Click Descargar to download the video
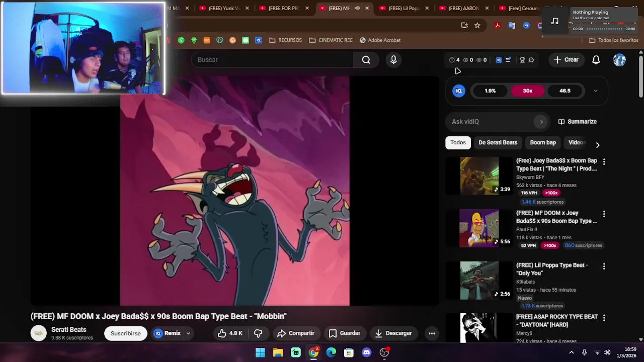Viewport: 644px width, 362px height. coord(393,333)
